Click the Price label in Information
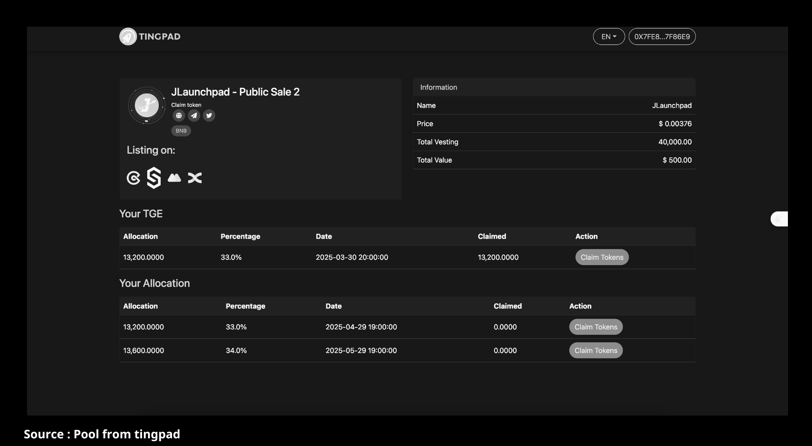 click(425, 124)
